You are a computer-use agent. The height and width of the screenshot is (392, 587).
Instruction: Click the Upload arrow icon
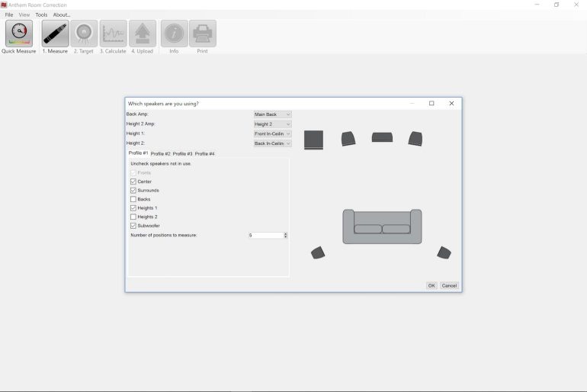click(x=143, y=34)
